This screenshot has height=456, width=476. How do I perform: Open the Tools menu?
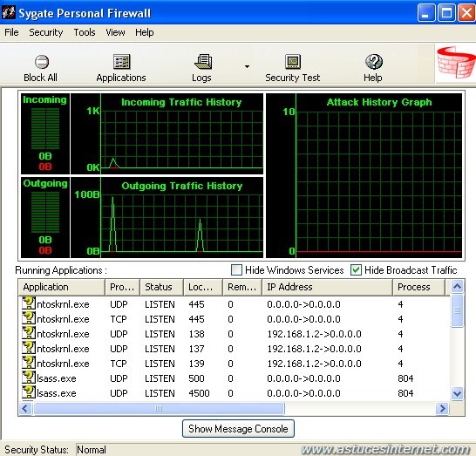pyautogui.click(x=85, y=32)
